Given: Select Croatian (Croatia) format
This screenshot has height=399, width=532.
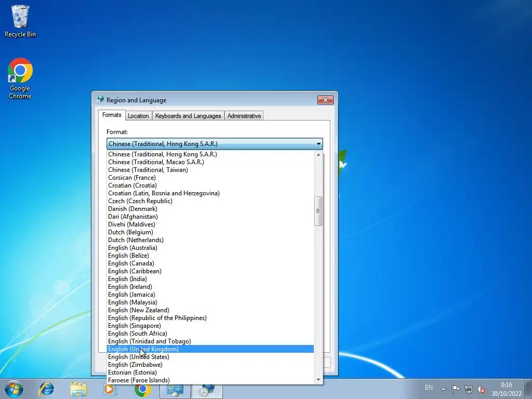Looking at the screenshot, I should (x=210, y=185).
